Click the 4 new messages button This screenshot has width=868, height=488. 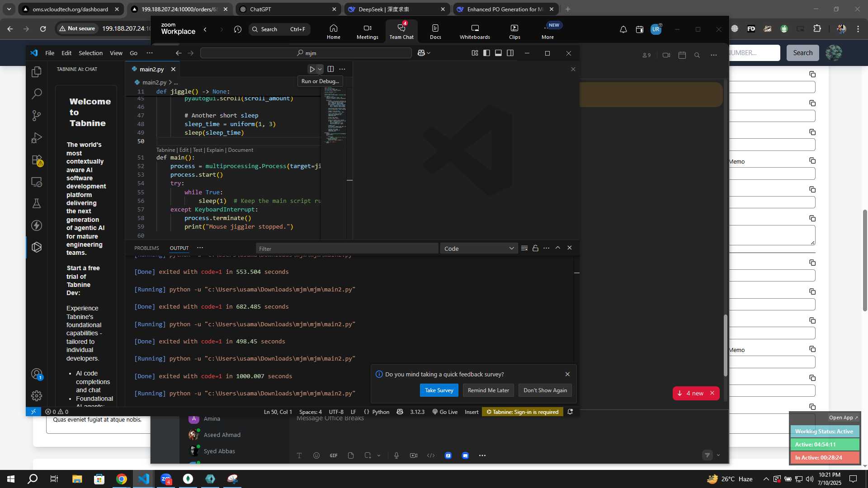[x=691, y=393]
